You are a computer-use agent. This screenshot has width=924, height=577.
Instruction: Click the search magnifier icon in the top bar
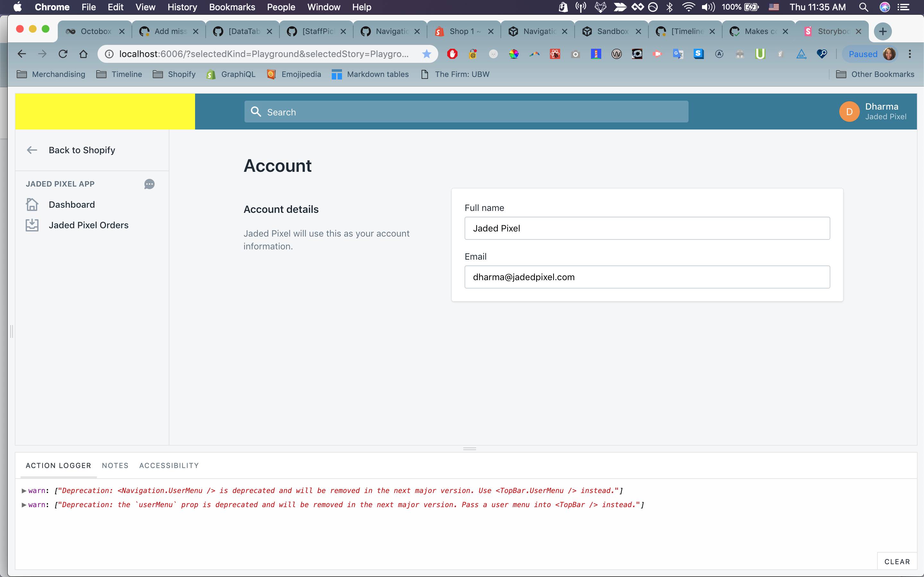[x=256, y=112]
